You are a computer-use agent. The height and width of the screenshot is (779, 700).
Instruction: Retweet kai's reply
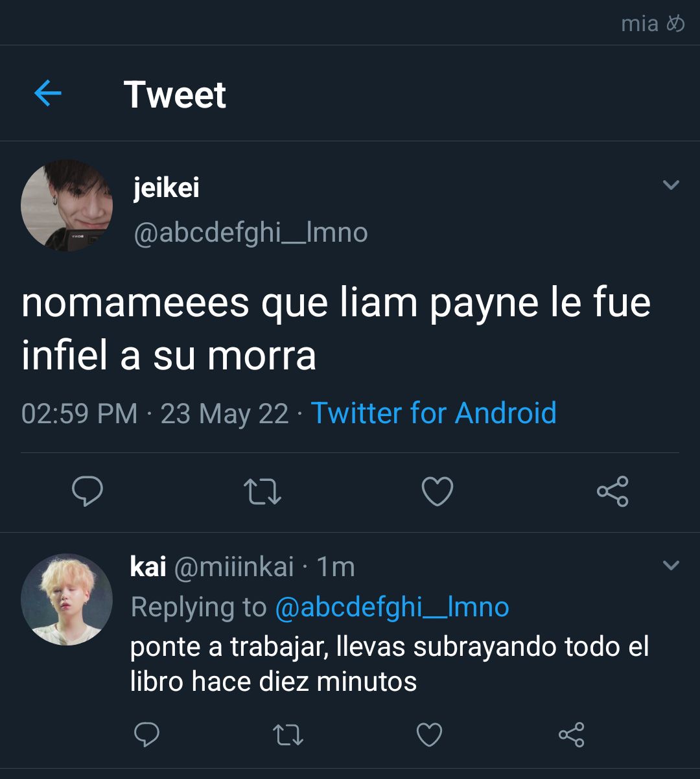point(288,735)
